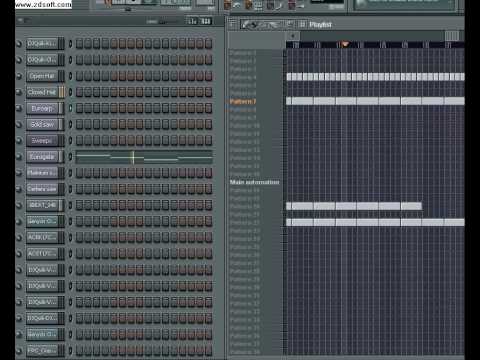This screenshot has width=480, height=360.
Task: Toggle channel select LED beside Sweeps
Action: (x=70, y=141)
